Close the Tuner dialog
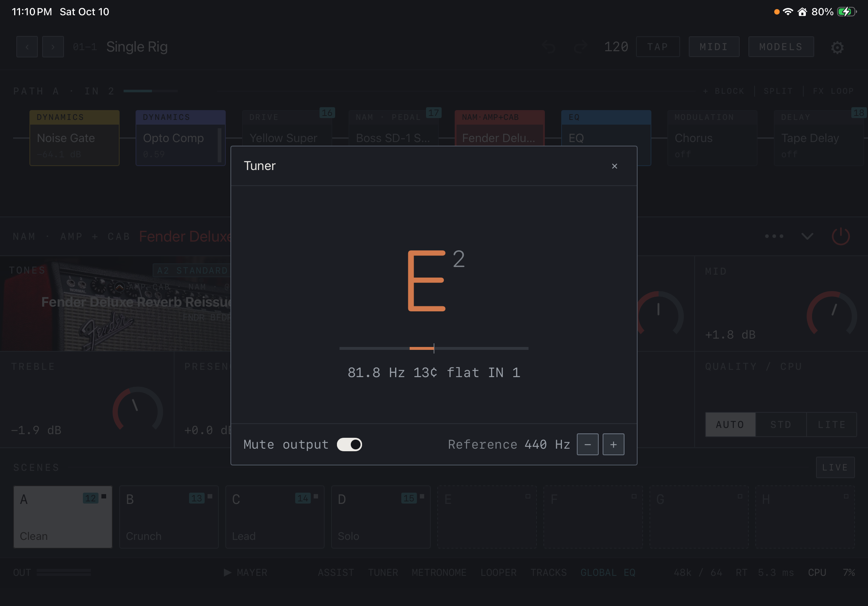Screen dimensions: 868x606 [614, 166]
